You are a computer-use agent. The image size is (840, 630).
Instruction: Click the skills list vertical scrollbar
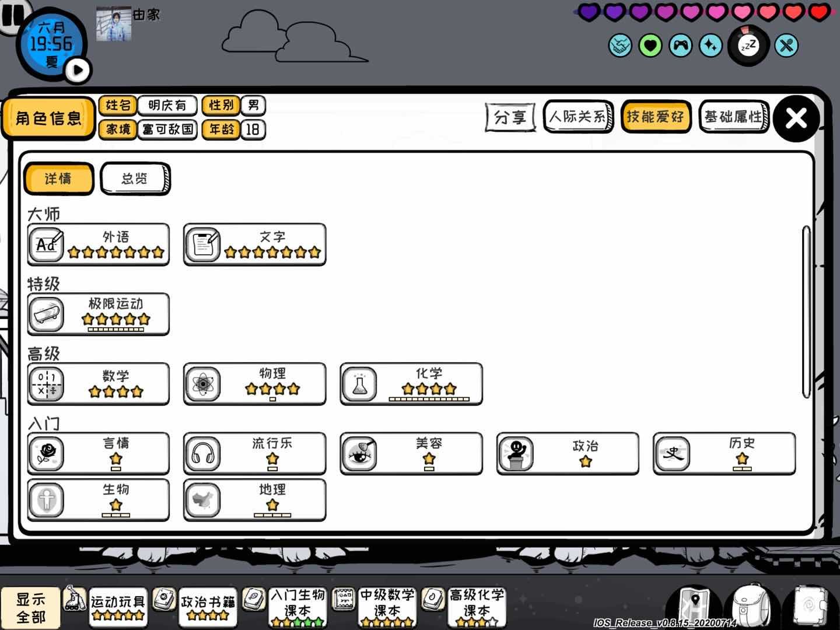(x=807, y=312)
